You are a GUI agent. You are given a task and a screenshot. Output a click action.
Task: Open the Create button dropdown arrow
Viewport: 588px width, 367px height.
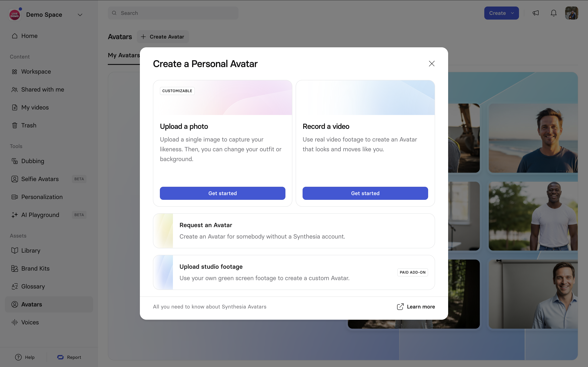click(512, 13)
